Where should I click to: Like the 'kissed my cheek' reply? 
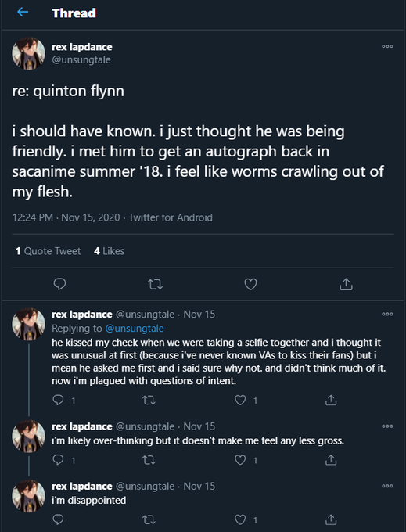pyautogui.click(x=240, y=401)
